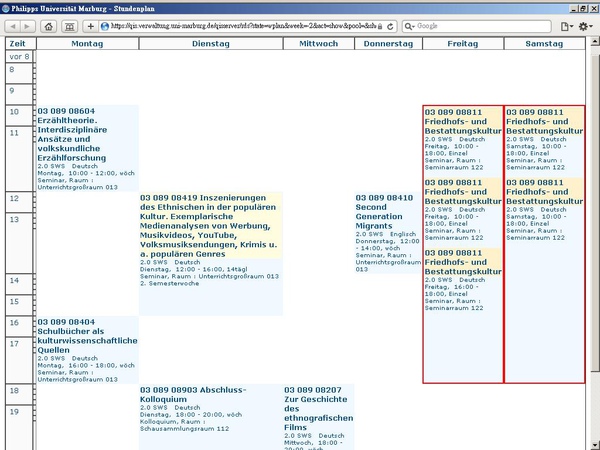Image resolution: width=600 pixels, height=450 pixels.
Task: Click the browser window icon in title bar
Action: tap(5, 8)
